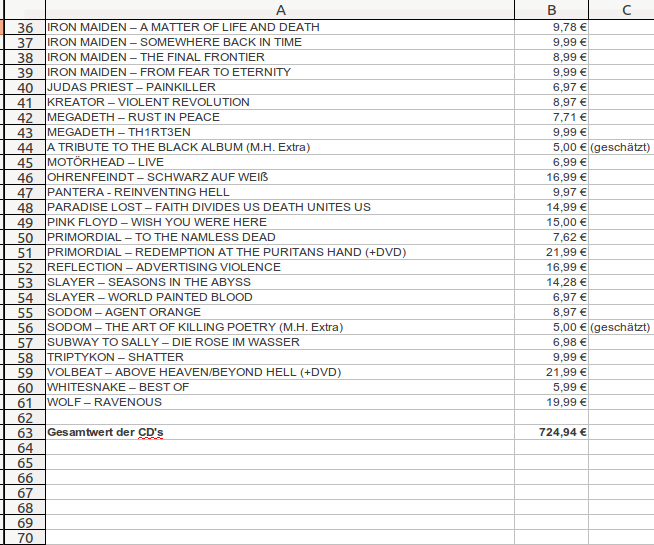This screenshot has height=545, width=654.
Task: Click cell 'SODOM – THE ART OF KILLING POETRY (M.H. Extra)'
Action: [280, 328]
